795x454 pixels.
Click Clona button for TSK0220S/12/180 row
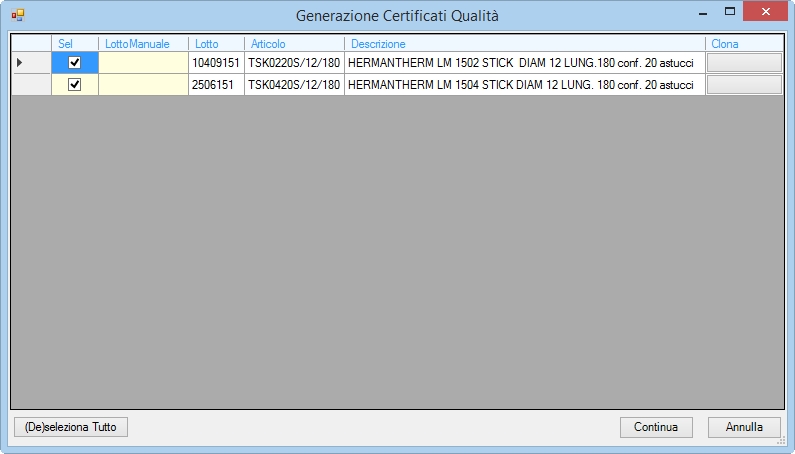[744, 62]
